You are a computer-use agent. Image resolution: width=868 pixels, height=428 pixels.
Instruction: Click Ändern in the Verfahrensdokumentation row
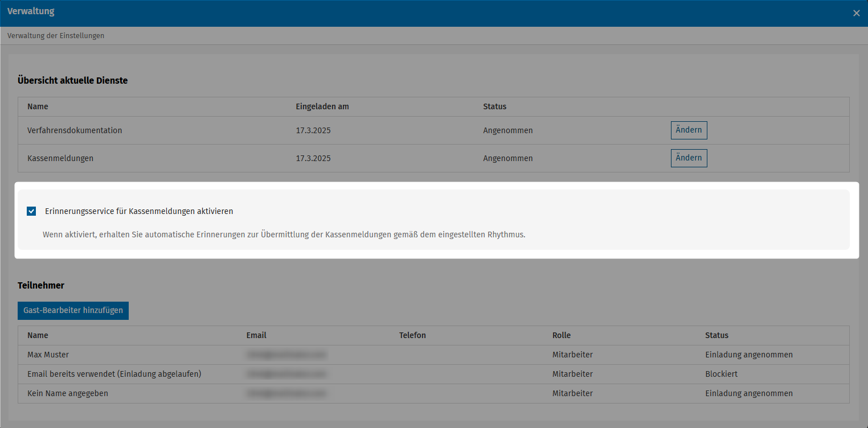pos(689,130)
